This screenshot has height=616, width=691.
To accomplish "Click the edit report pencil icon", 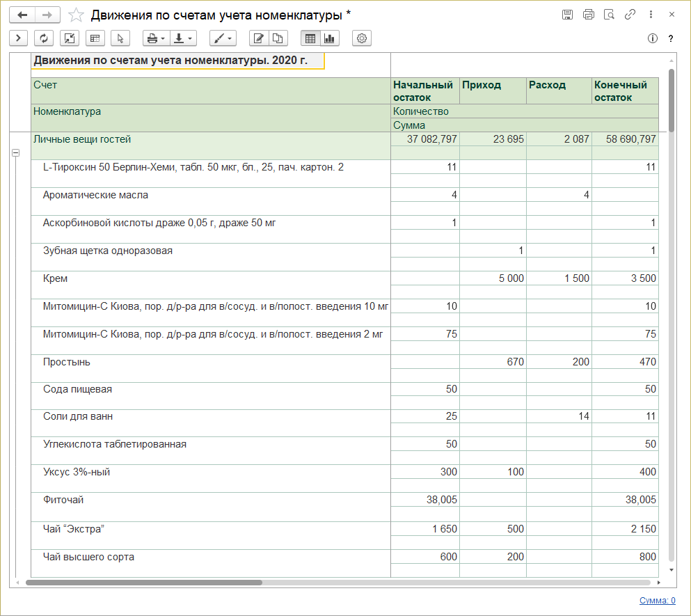I will [x=259, y=38].
